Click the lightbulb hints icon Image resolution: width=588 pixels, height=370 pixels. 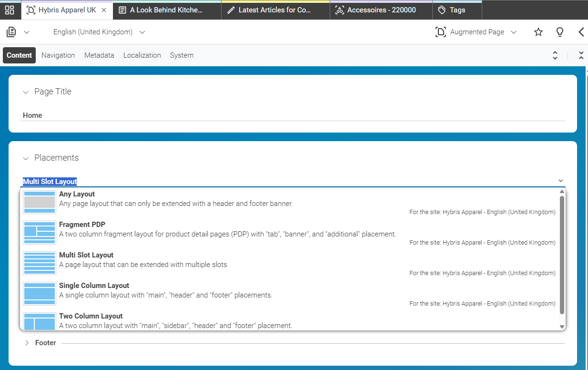[x=560, y=32]
